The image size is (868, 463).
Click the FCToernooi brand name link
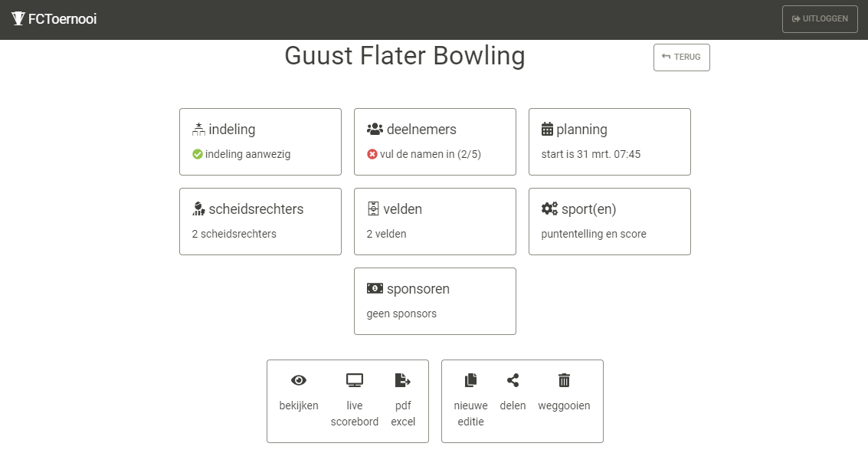click(x=62, y=19)
